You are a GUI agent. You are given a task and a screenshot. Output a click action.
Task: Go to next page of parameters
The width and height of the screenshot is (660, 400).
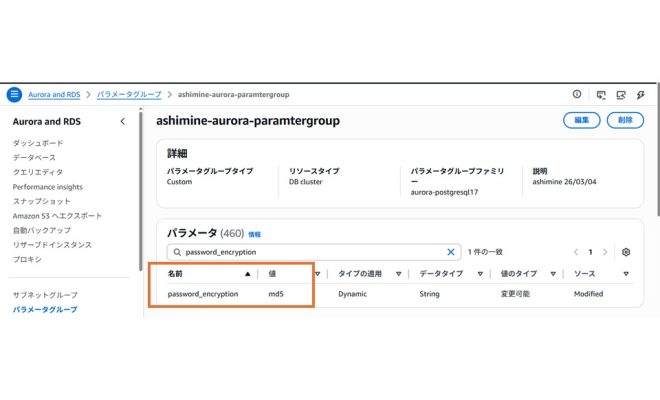point(605,252)
